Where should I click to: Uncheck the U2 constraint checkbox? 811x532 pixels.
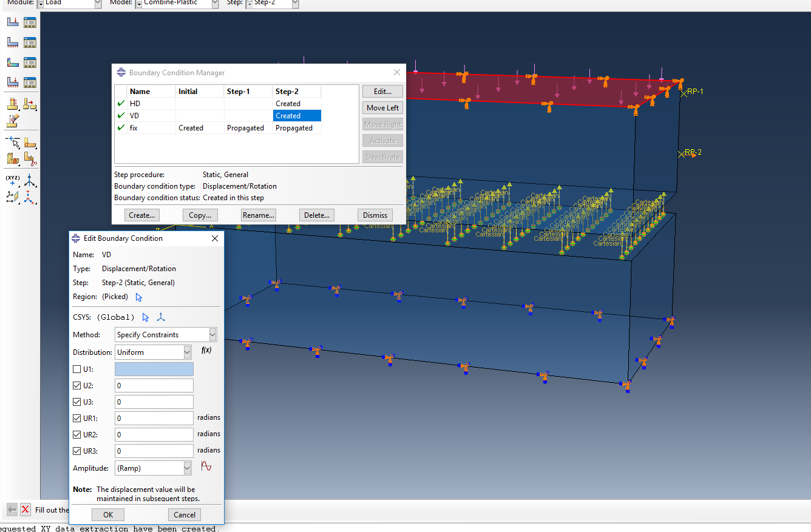76,385
